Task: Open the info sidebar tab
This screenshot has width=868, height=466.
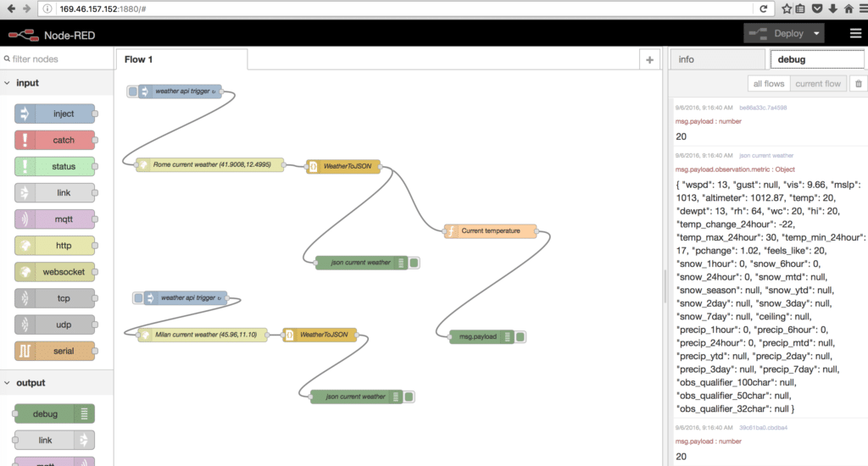Action: [x=718, y=60]
